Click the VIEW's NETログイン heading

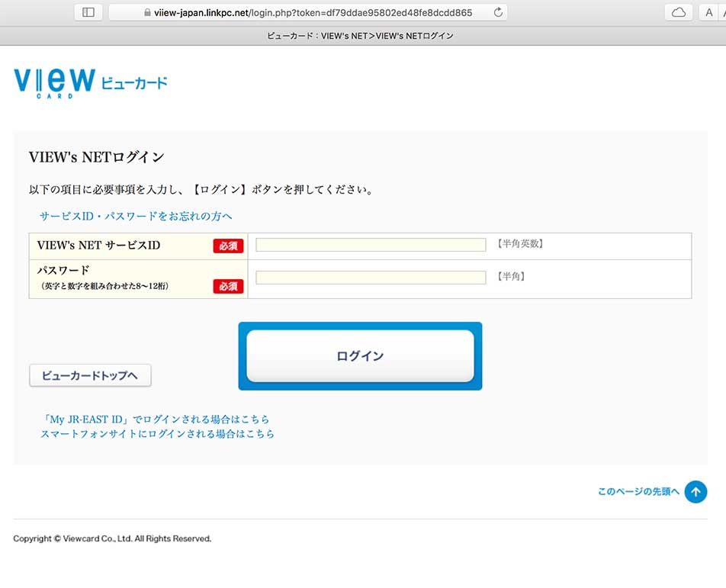pos(96,157)
